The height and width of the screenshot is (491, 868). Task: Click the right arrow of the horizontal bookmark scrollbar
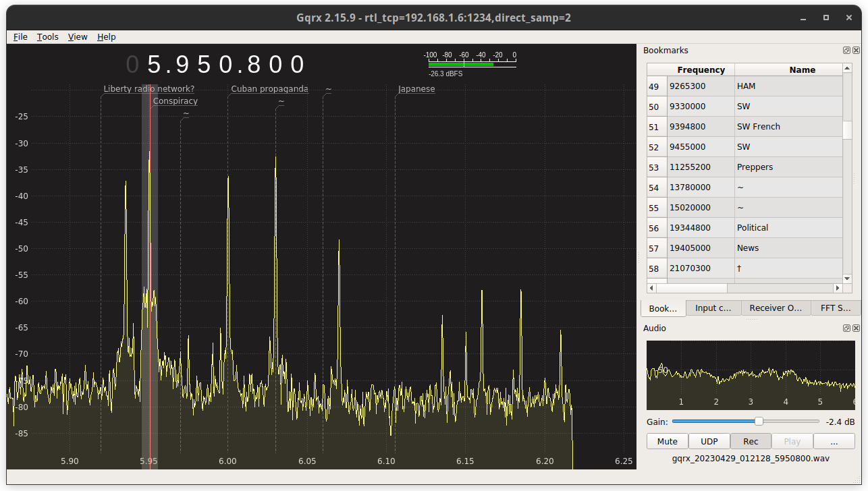click(x=838, y=288)
